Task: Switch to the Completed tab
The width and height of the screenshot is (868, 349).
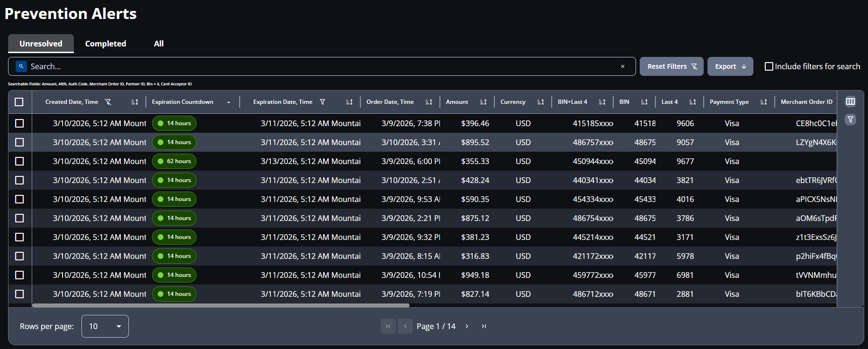Action: [x=106, y=44]
